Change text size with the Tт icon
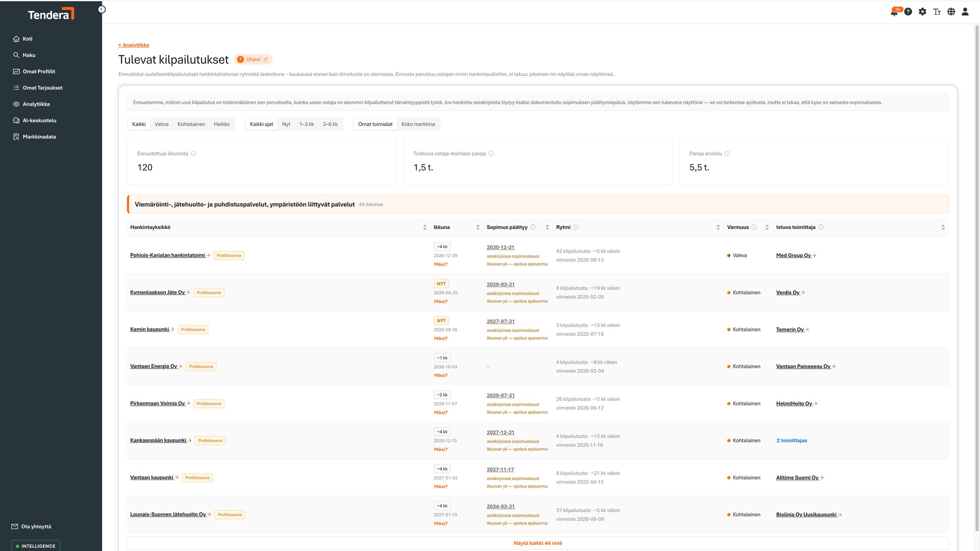This screenshot has height=551, width=980. click(937, 12)
